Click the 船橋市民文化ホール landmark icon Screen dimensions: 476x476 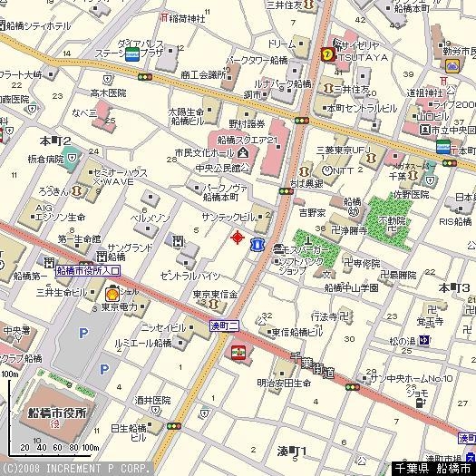coord(243,152)
